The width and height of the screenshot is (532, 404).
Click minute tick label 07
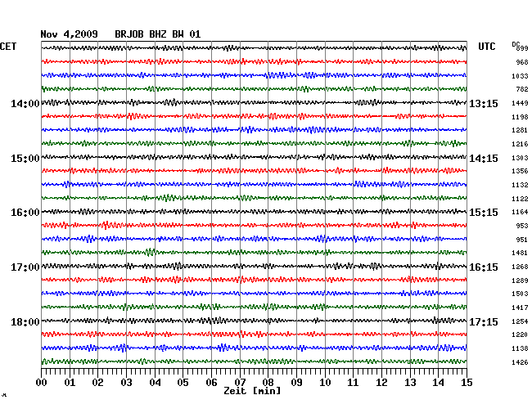click(x=240, y=383)
